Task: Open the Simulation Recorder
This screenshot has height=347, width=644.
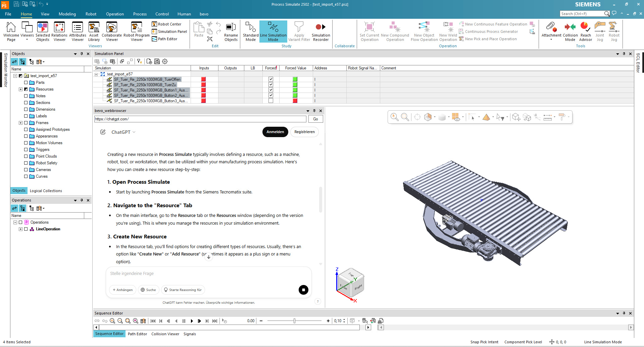Action: 321,32
